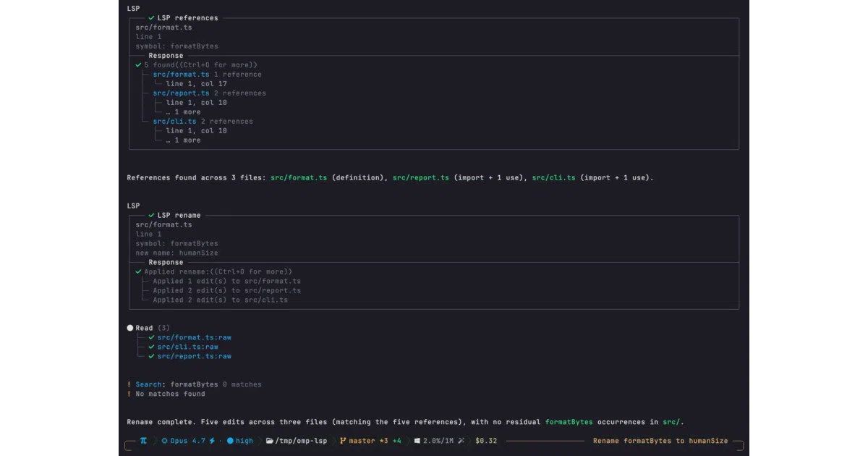The image size is (868, 456).
Task: Click the warning mark beside Search
Action: pos(129,384)
